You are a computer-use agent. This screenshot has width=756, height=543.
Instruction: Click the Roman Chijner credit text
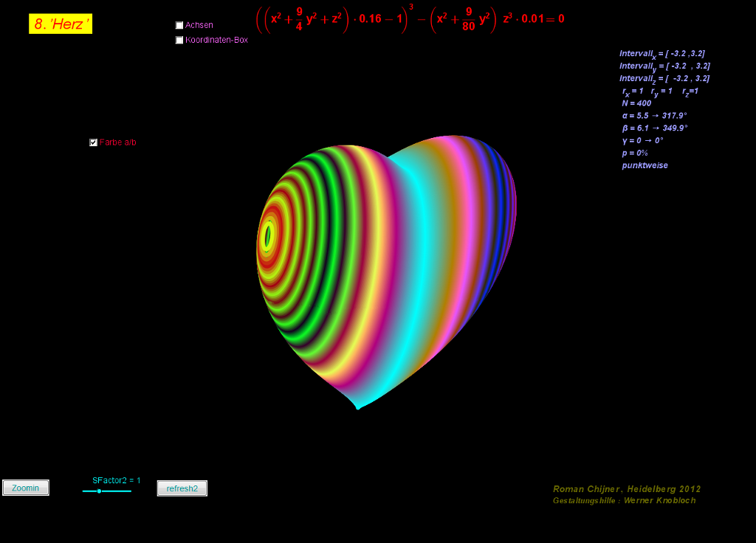[x=626, y=489]
